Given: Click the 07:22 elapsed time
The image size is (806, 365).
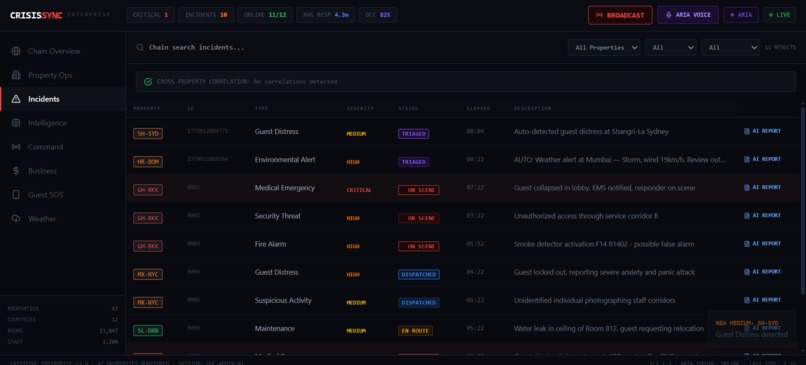Looking at the screenshot, I should (x=475, y=188).
